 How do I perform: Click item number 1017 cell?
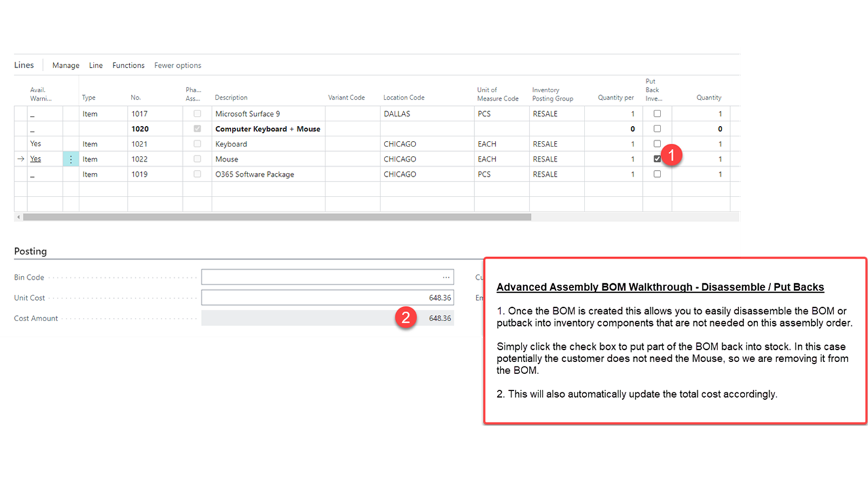pyautogui.click(x=155, y=114)
